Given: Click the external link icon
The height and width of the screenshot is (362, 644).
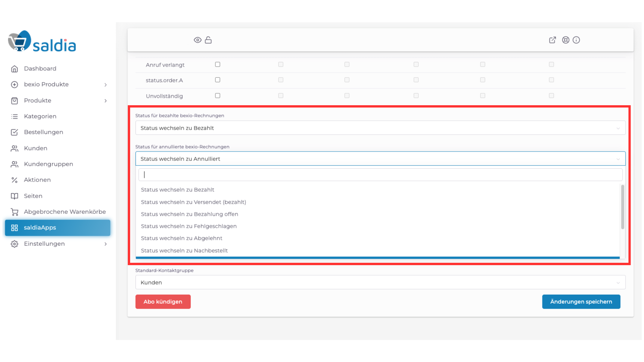Looking at the screenshot, I should click(x=552, y=40).
